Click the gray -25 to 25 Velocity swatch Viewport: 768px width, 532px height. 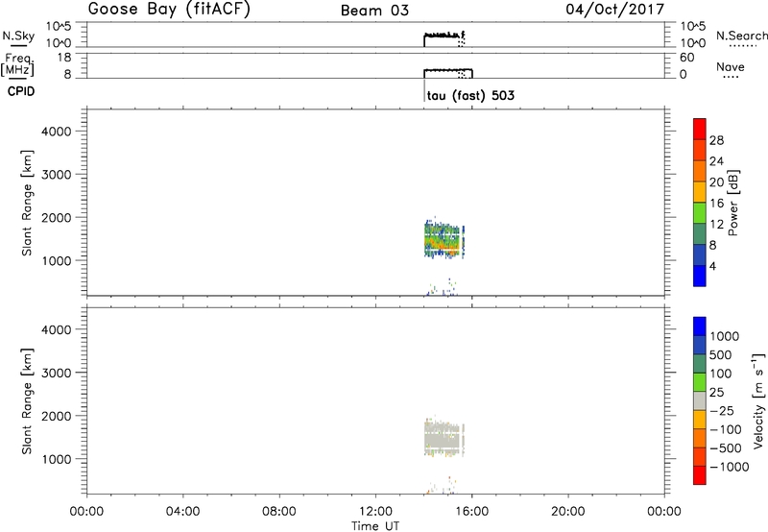point(700,401)
